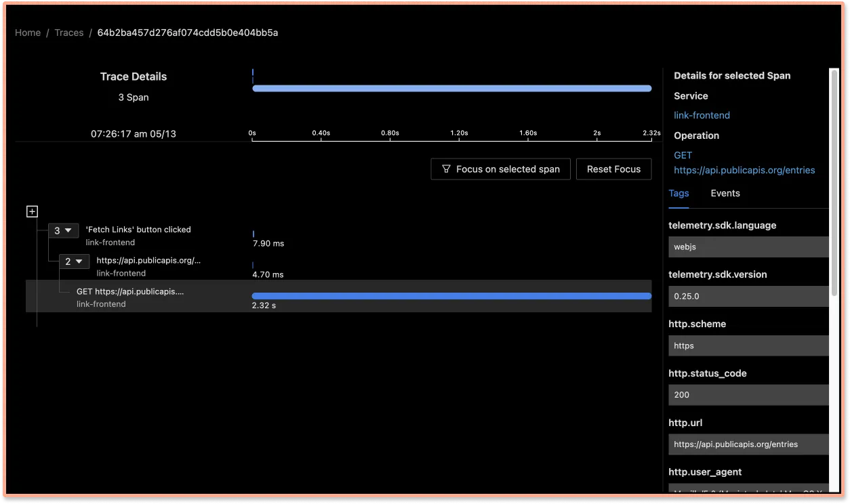Click the overview trace bar at top
The height and width of the screenshot is (504, 850).
451,88
